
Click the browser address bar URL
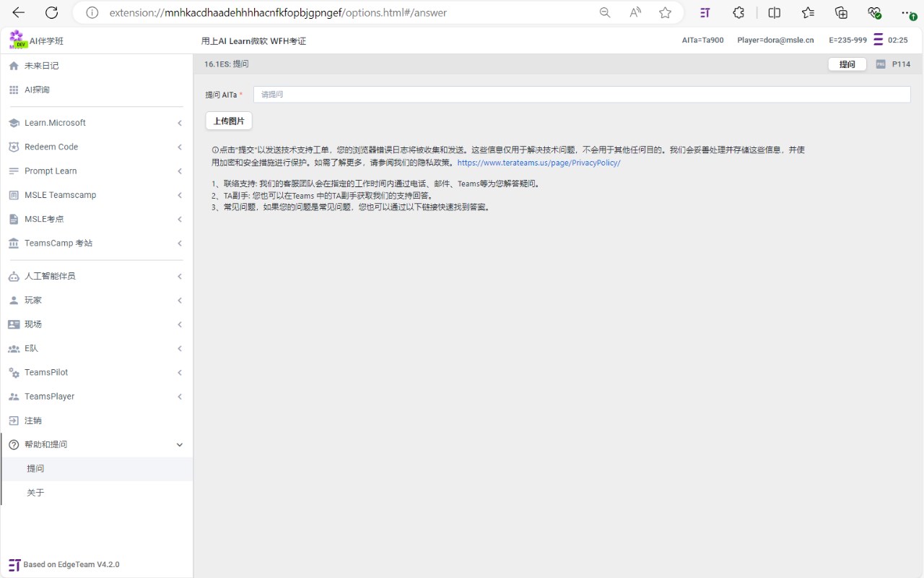[x=278, y=12]
